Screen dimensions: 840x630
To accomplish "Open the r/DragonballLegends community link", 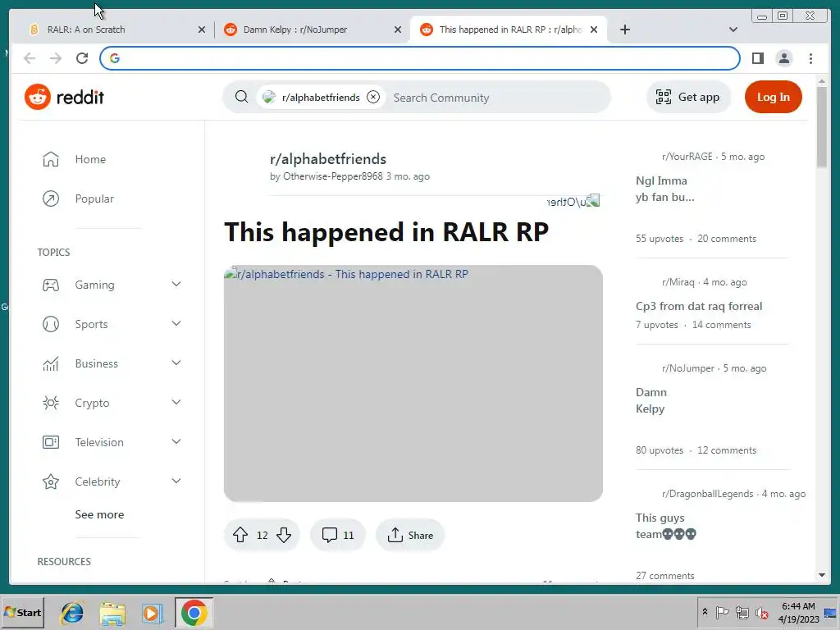I will pos(707,493).
